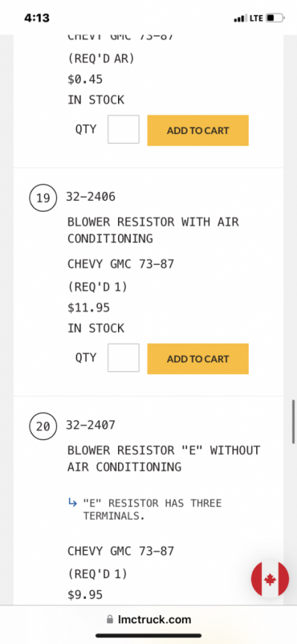Select Blower Resistor "E" Without Air Conditioning title

tap(163, 458)
